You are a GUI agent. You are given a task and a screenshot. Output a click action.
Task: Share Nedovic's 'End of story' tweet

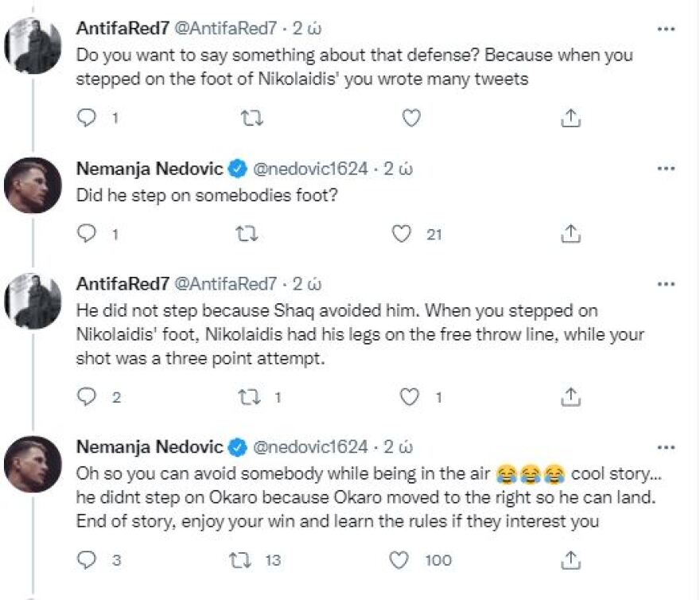(570, 560)
